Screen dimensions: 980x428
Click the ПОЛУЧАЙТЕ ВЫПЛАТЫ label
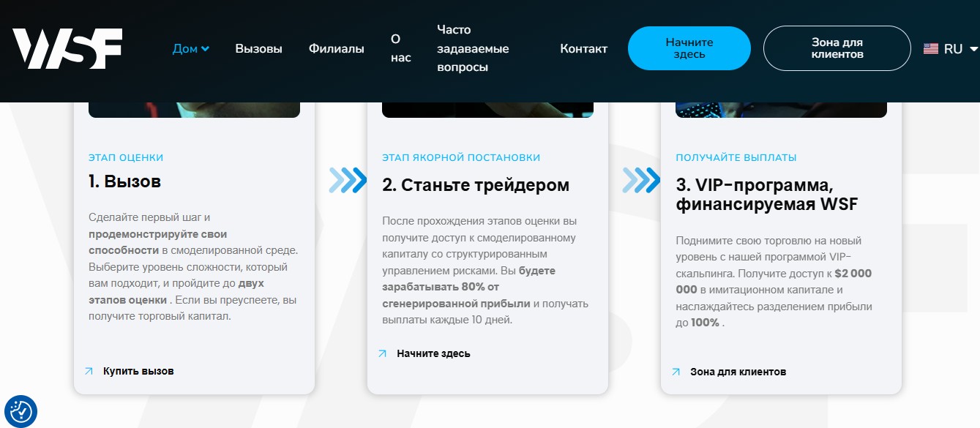pos(736,157)
